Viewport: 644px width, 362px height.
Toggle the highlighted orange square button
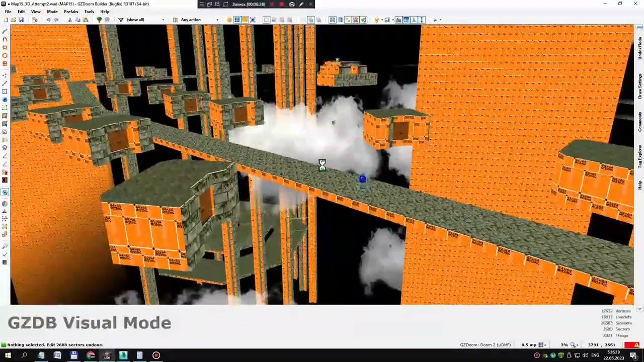[x=245, y=20]
